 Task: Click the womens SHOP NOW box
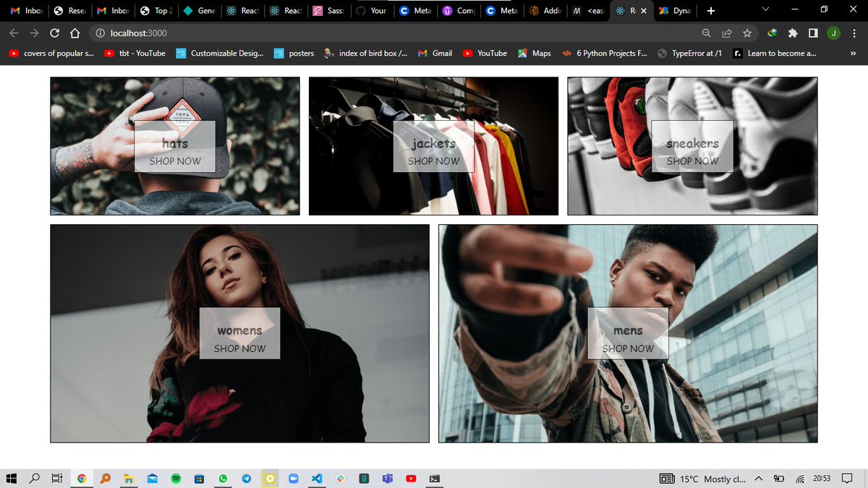(239, 333)
